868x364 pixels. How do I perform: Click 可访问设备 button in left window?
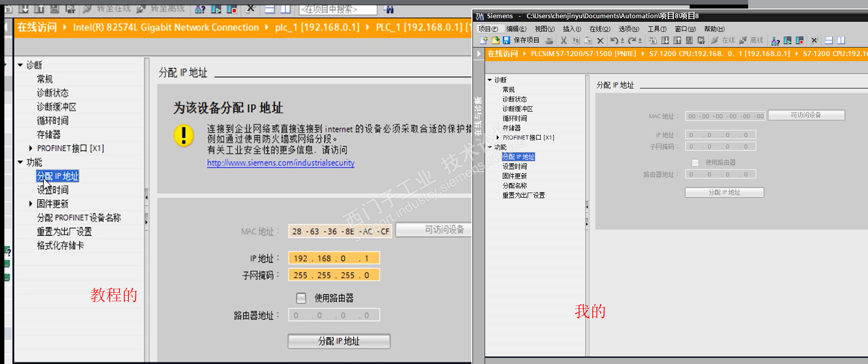(434, 230)
